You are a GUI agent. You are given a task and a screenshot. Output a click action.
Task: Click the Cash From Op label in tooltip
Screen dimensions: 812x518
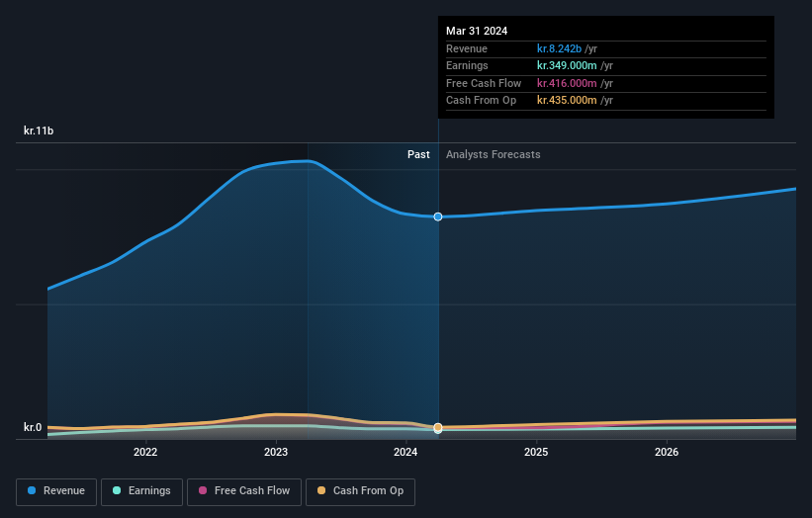(x=481, y=101)
